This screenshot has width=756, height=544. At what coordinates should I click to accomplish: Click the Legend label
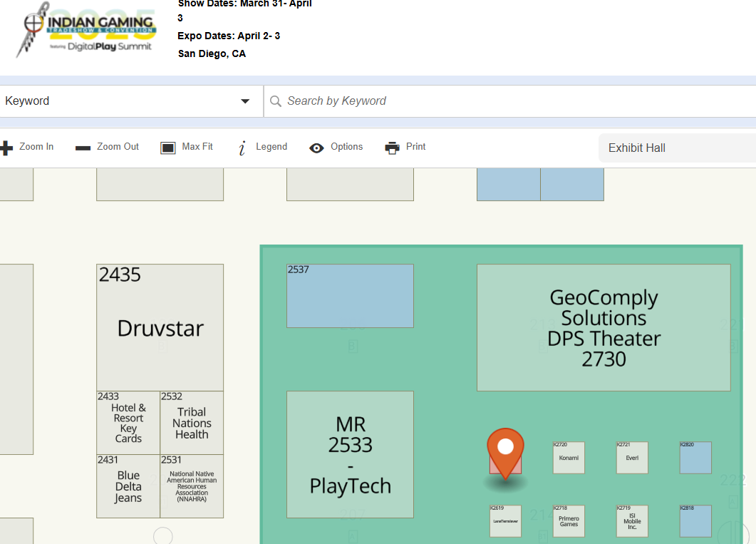pos(271,147)
